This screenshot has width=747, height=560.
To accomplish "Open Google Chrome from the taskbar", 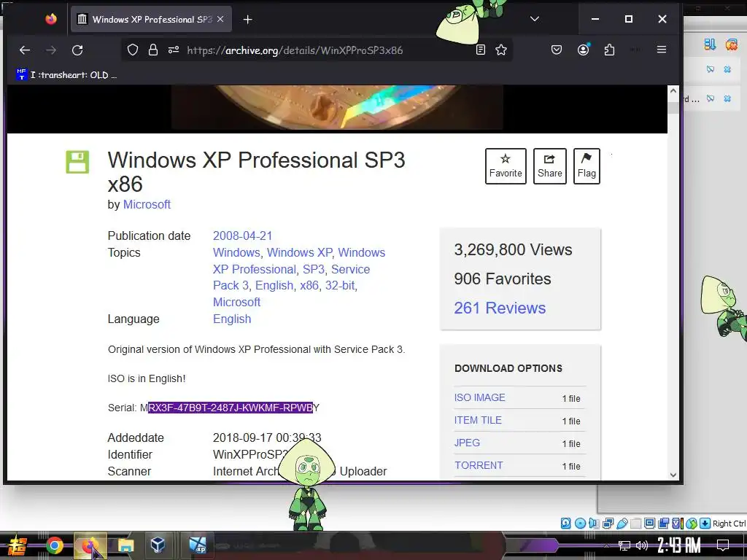I will (54, 545).
